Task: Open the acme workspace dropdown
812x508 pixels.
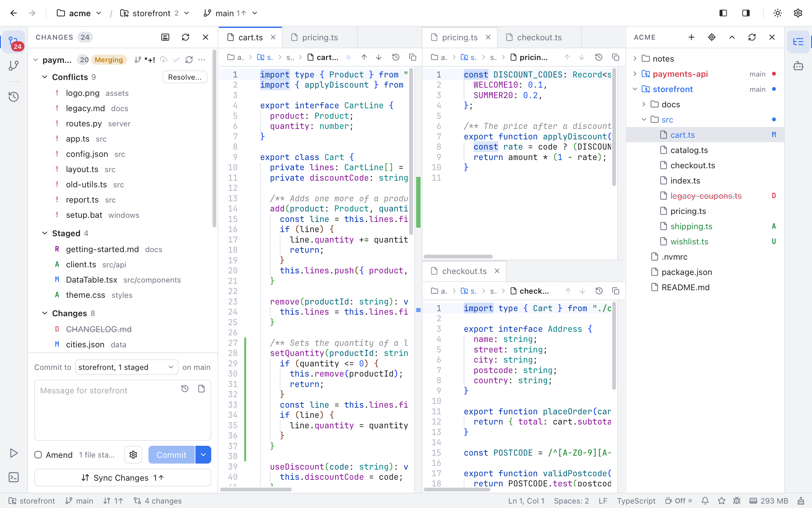Action: [x=79, y=13]
